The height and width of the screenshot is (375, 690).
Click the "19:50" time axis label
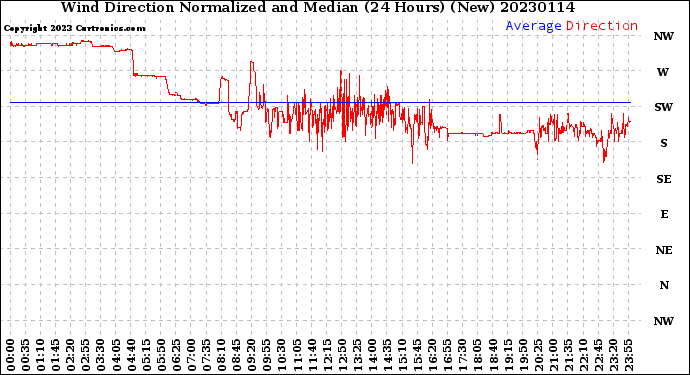[523, 355]
